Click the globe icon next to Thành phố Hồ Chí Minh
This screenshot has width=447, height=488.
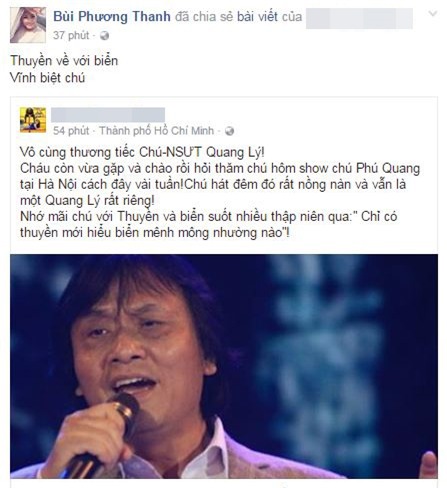tap(229, 131)
